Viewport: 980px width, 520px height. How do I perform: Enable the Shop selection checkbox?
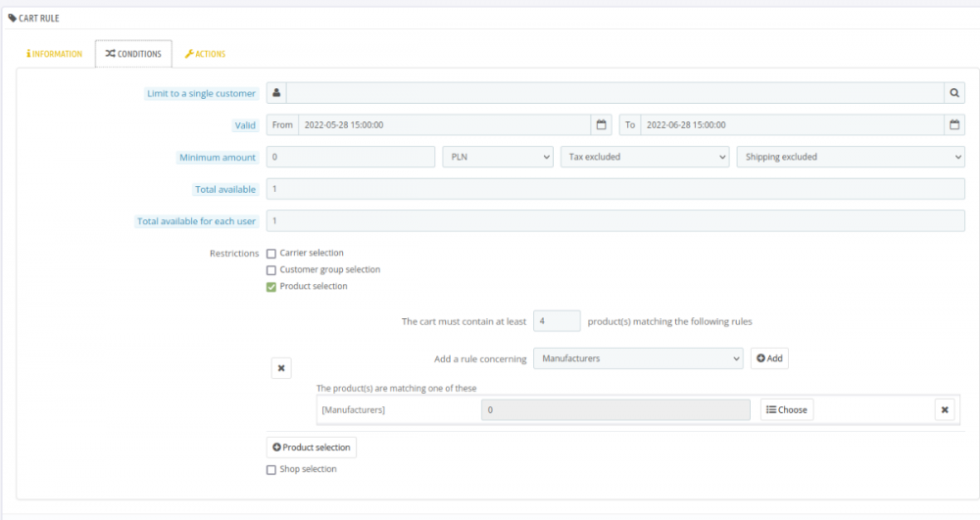[x=271, y=470]
